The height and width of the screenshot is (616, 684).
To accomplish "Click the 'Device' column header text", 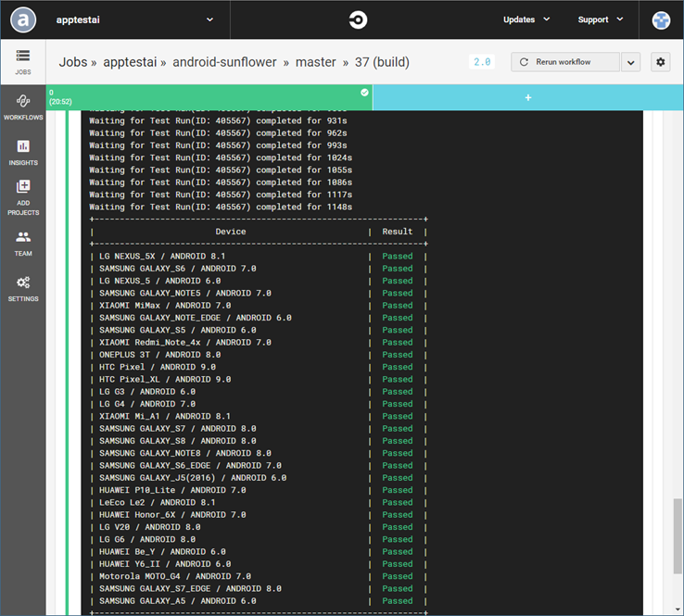I will (x=231, y=232).
